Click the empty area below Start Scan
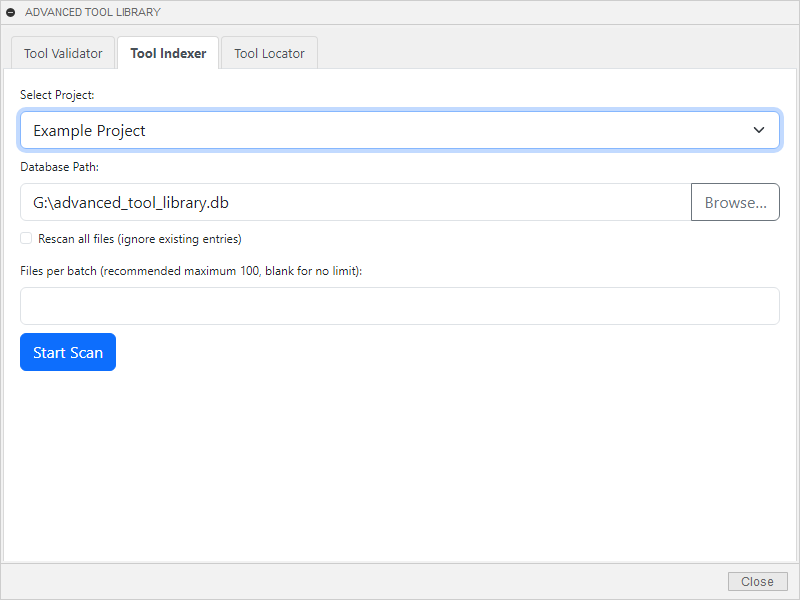This screenshot has height=600, width=800. [x=400, y=460]
